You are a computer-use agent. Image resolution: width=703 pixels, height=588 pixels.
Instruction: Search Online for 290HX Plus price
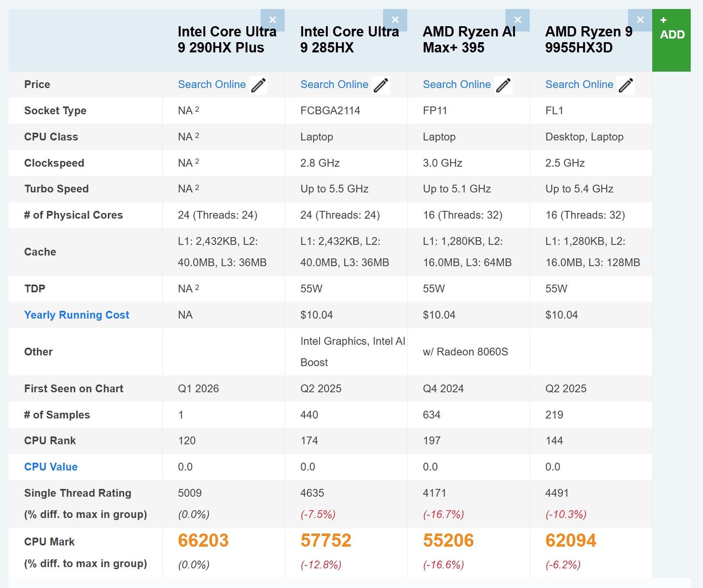tap(212, 84)
